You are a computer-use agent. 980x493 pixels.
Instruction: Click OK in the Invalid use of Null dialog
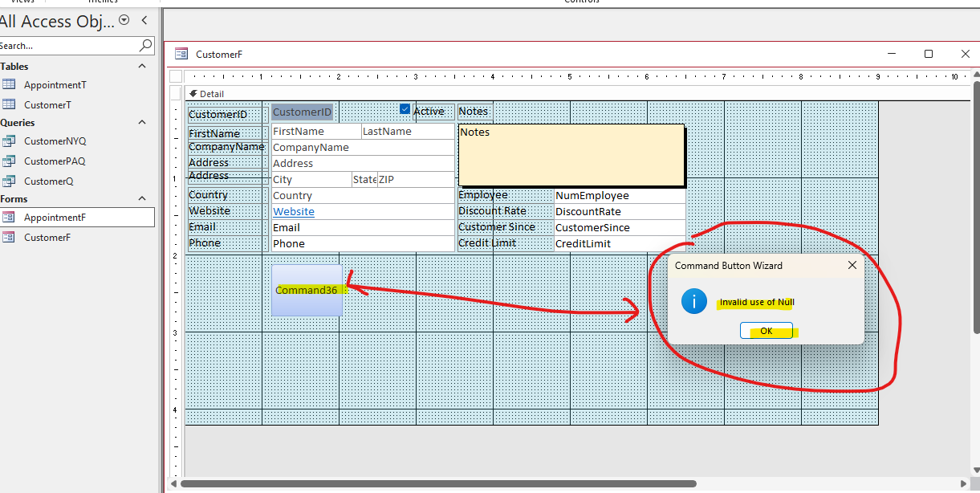[766, 331]
